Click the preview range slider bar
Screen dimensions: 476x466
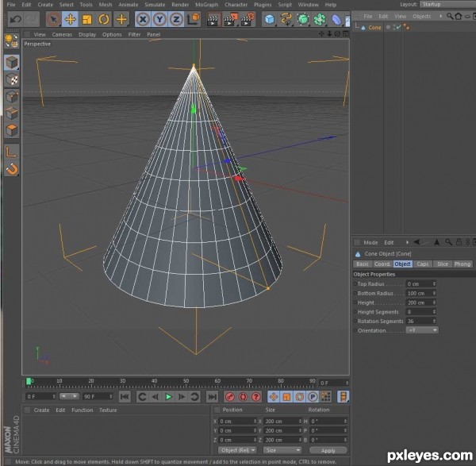(x=69, y=396)
